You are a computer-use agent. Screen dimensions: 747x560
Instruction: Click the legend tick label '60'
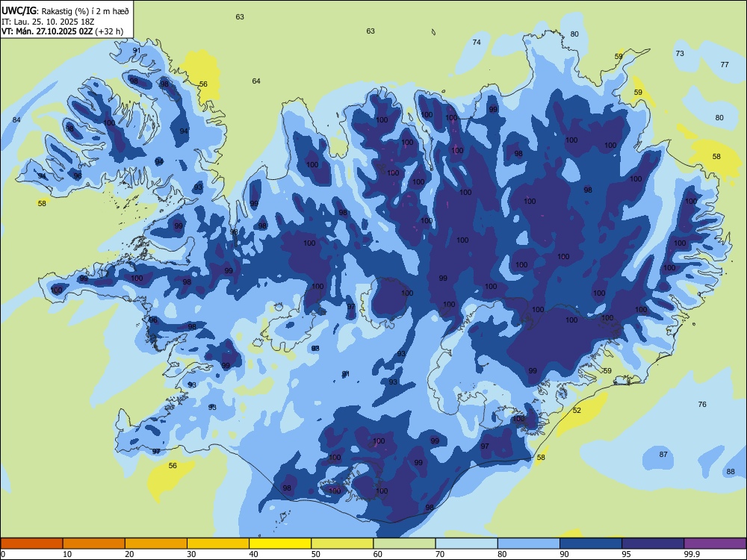[x=378, y=554]
